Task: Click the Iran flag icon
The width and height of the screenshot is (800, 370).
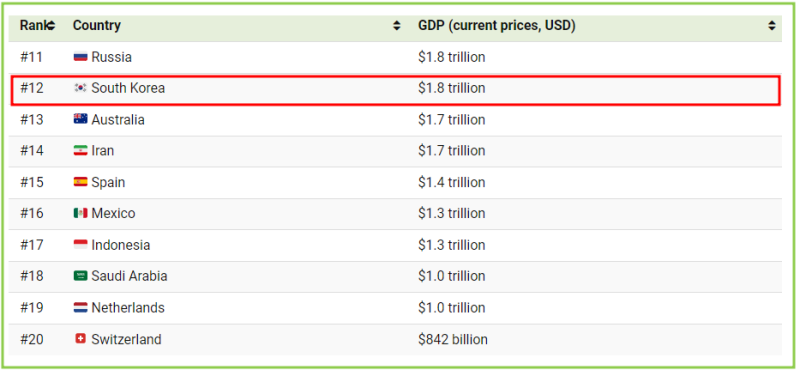Action: point(80,151)
